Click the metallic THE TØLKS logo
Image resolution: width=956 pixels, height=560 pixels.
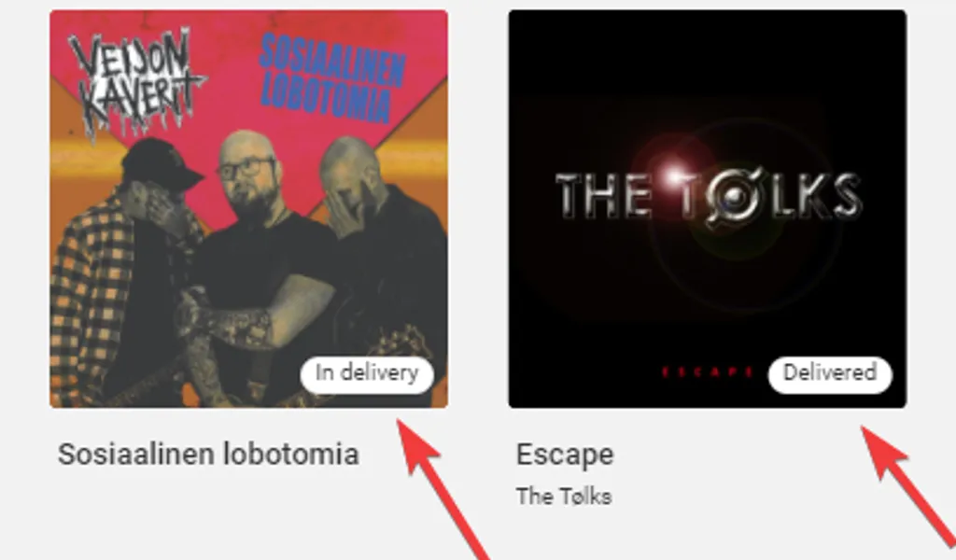tap(710, 196)
